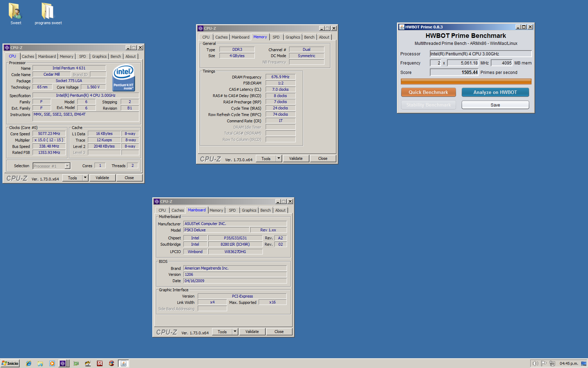Viewport: 588px width, 368px height.
Task: Click the HWBOT Processor name field
Action: [x=481, y=54]
